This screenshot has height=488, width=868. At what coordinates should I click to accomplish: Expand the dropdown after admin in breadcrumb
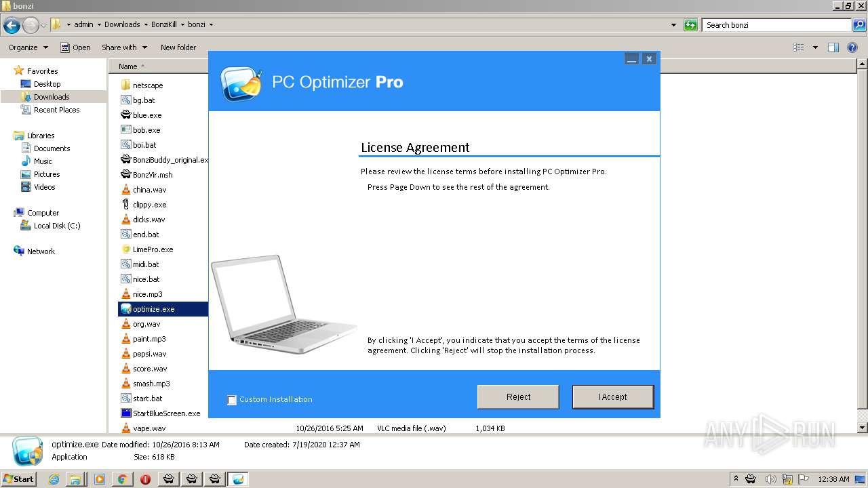coord(99,24)
